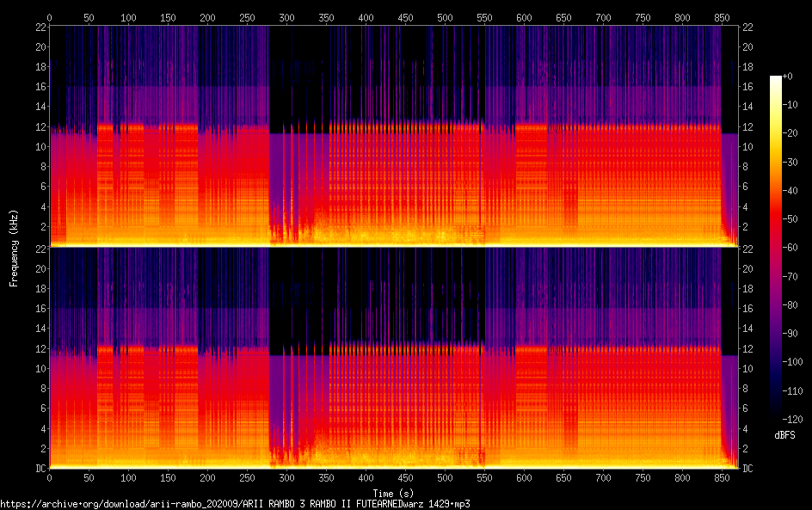Click the archive.org download URL text
This screenshot has height=510, width=812.
235,504
